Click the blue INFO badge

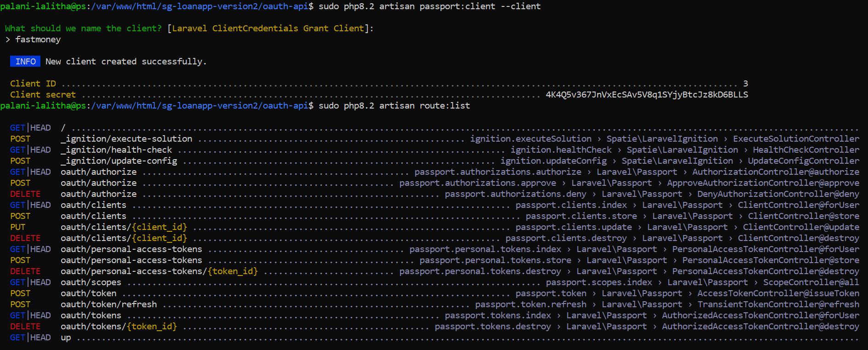click(25, 62)
